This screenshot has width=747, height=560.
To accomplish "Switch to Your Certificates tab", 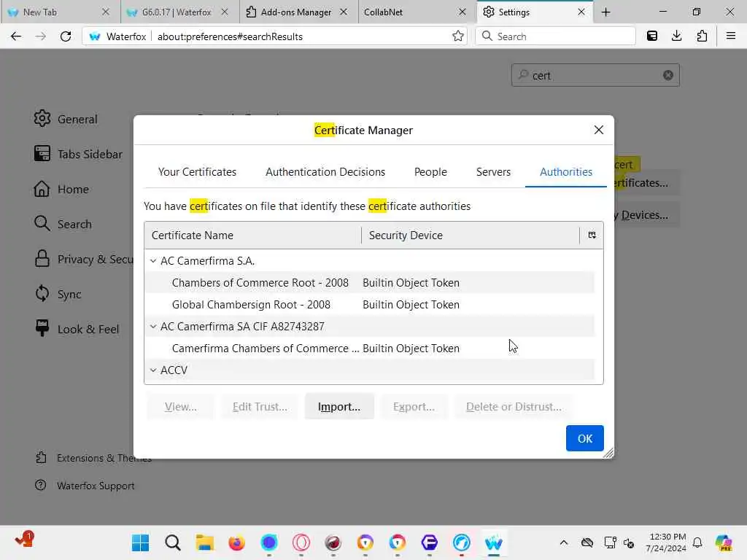I will coord(197,172).
